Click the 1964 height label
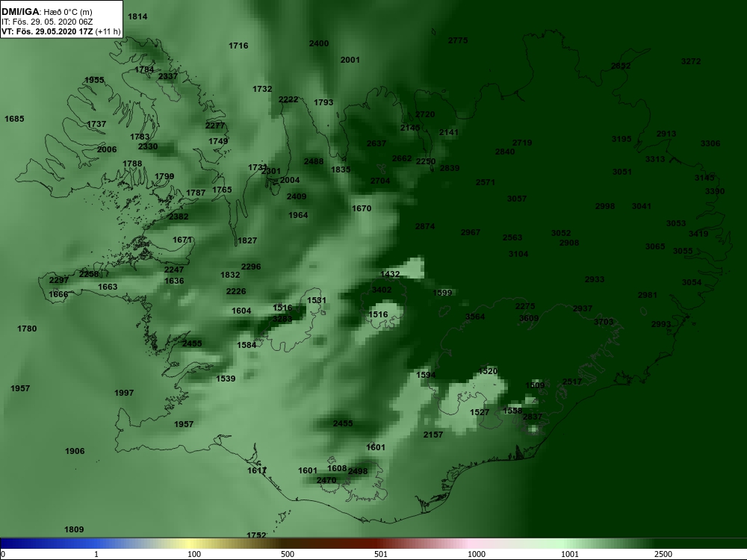 click(298, 216)
